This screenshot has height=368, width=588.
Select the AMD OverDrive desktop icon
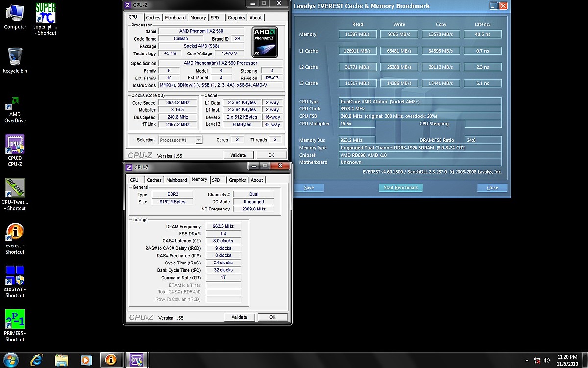tap(15, 109)
